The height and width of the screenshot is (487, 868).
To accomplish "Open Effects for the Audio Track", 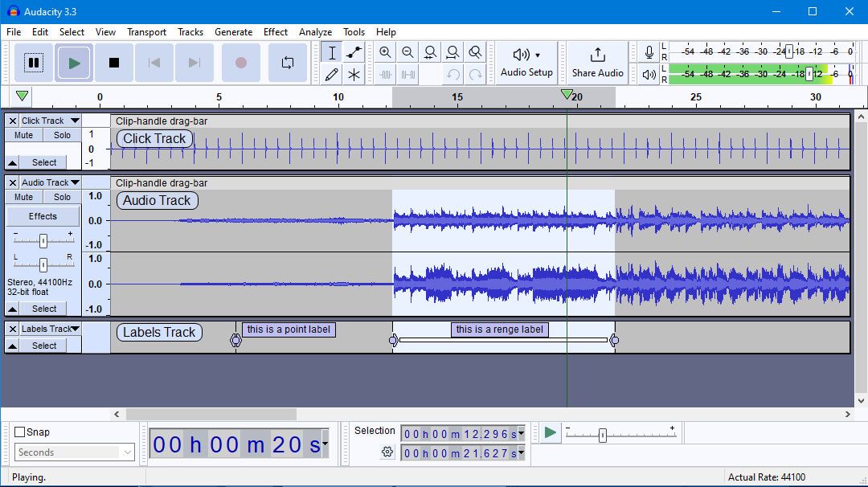I will 43,216.
